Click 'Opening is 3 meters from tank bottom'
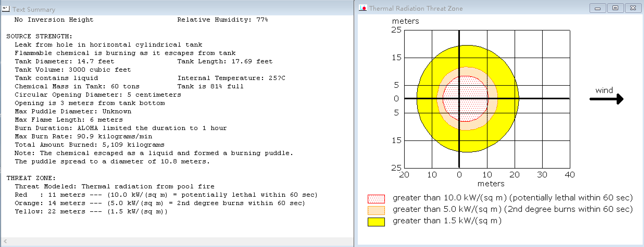The height and width of the screenshot is (247, 644). pyautogui.click(x=90, y=103)
